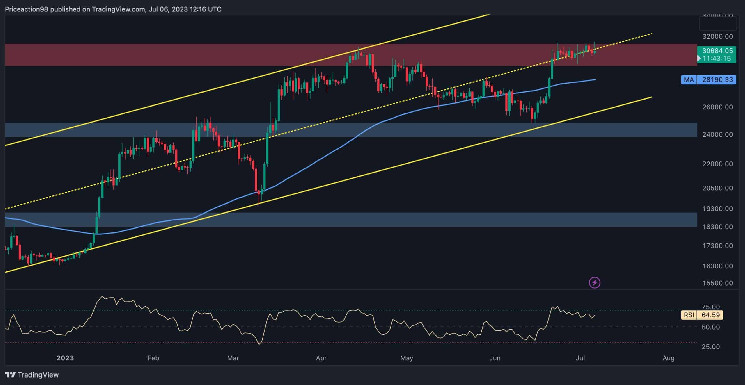Click the May label on time axis

click(407, 357)
